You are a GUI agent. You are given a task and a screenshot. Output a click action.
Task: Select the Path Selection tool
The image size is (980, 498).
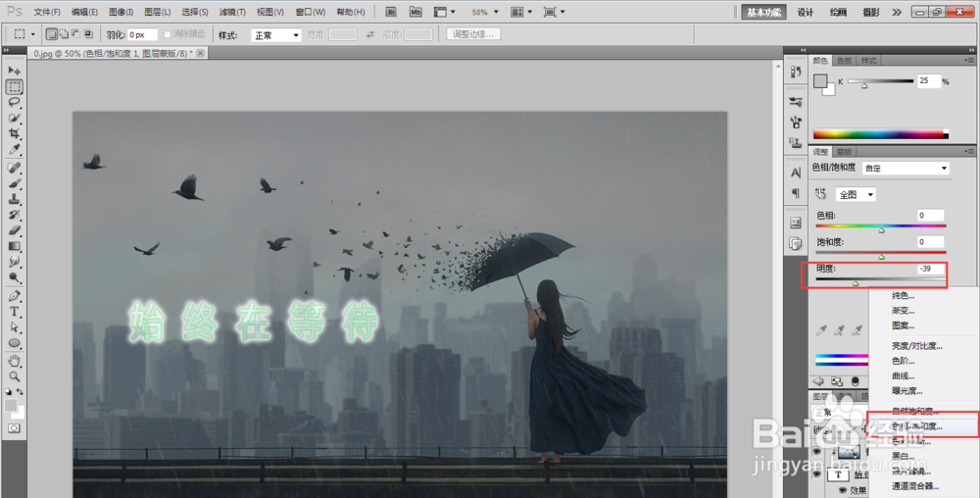[15, 326]
